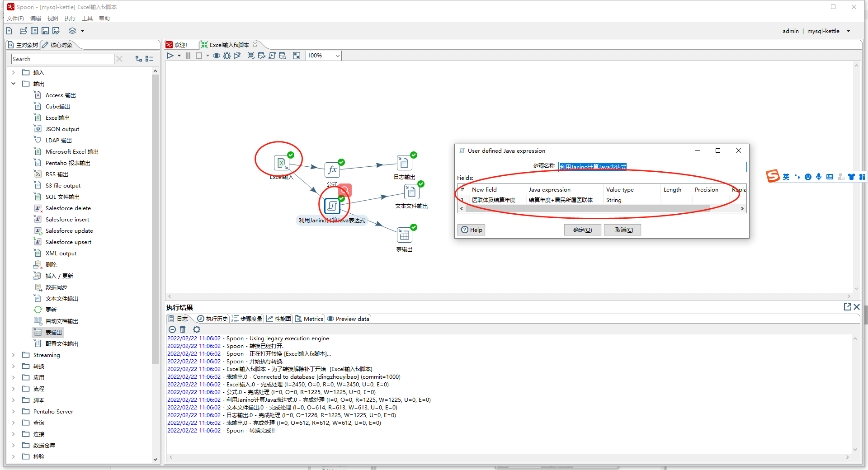Expand the Pentaho Server folder
Viewport: 868px width, 470px height.
click(x=13, y=411)
